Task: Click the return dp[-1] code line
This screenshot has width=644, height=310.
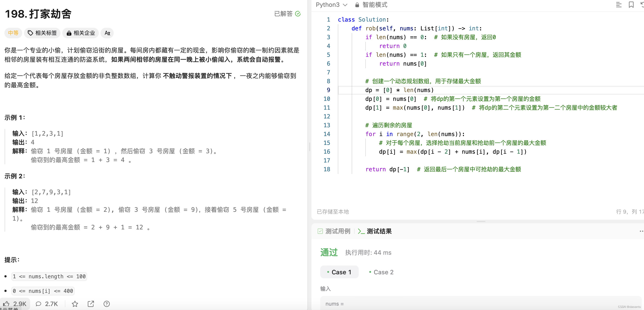Action: 443,169
